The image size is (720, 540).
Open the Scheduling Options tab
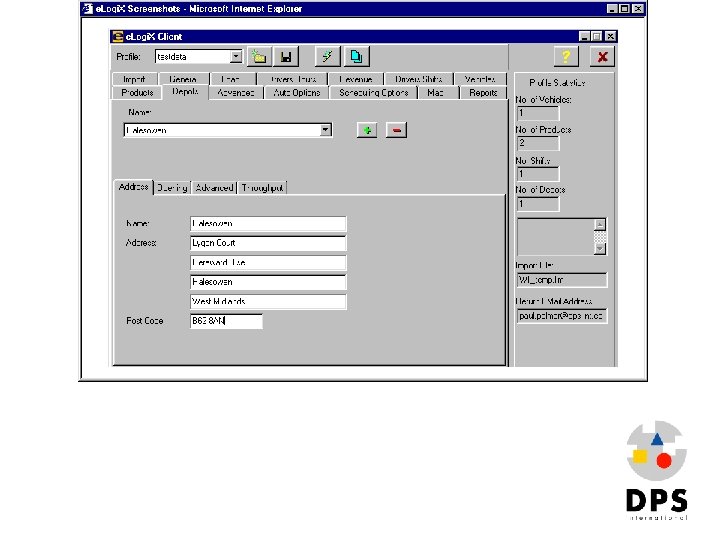pos(373,93)
